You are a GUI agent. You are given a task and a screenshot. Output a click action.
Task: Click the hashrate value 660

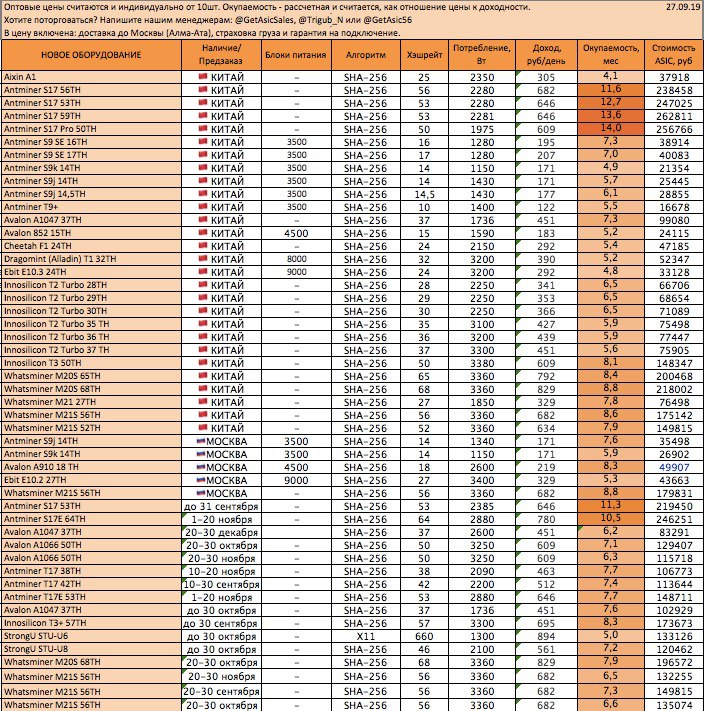[424, 636]
